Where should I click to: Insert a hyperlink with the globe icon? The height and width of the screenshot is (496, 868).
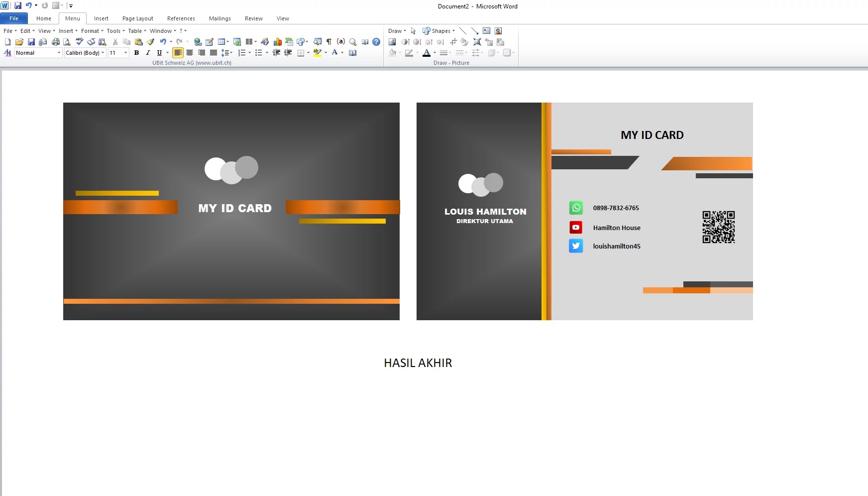click(x=198, y=42)
